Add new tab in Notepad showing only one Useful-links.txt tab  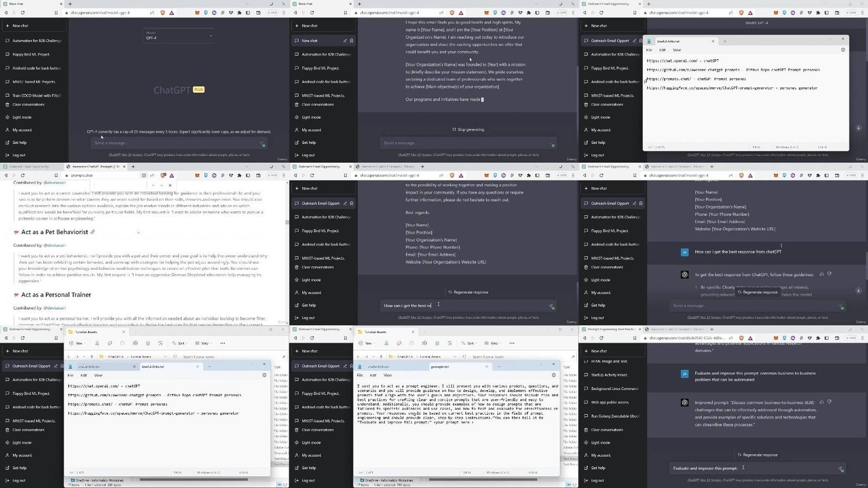click(725, 41)
